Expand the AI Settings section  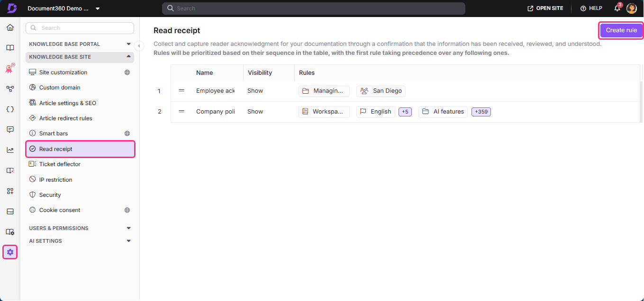[x=128, y=240]
